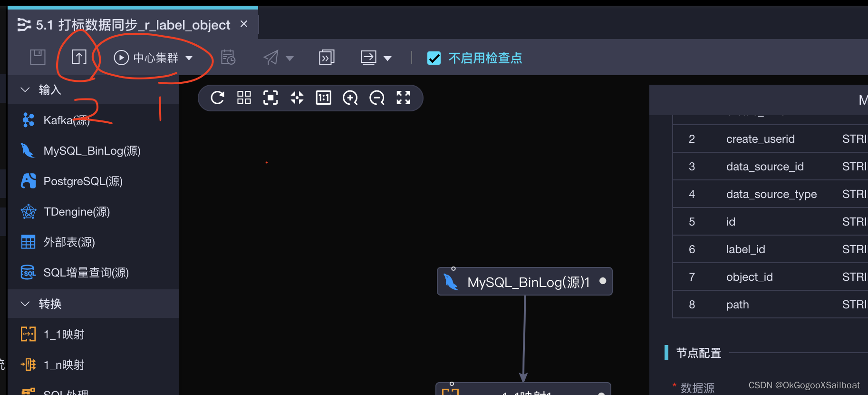Viewport: 868px width, 395px height.
Task: Click the canvas refresh icon
Action: tap(218, 98)
